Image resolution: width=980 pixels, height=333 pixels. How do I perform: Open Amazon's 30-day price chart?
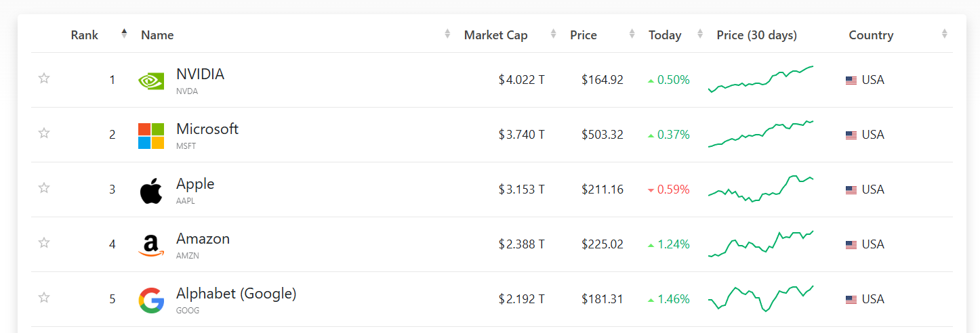coord(760,244)
